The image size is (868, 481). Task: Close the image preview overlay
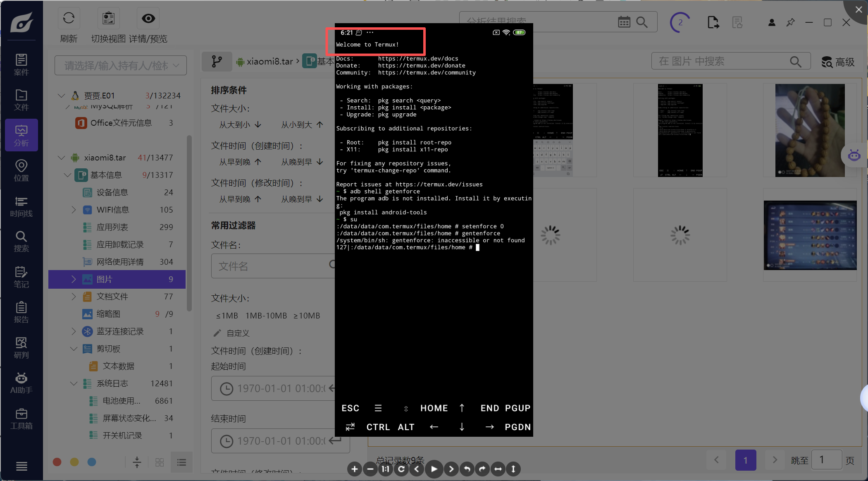858,10
